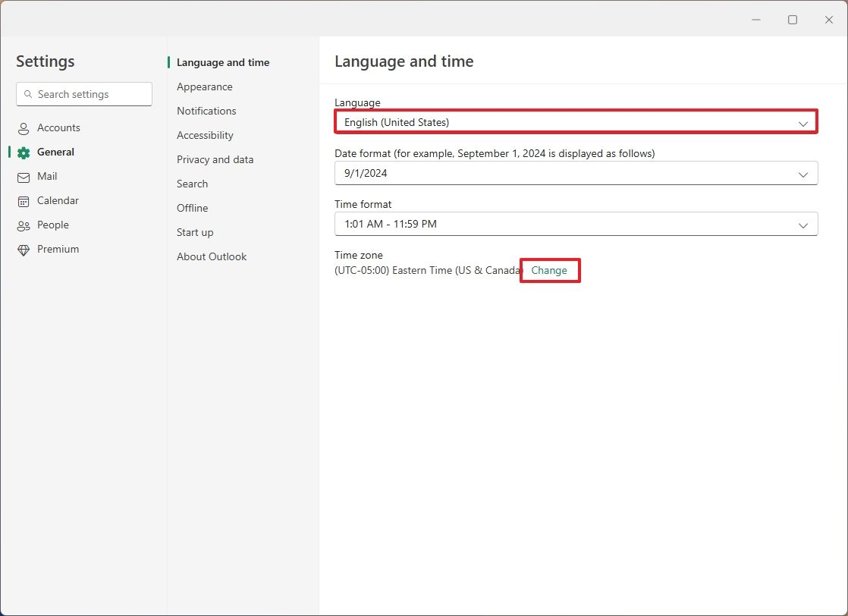848x616 pixels.
Task: Switch to the Notifications section
Action: click(x=206, y=111)
